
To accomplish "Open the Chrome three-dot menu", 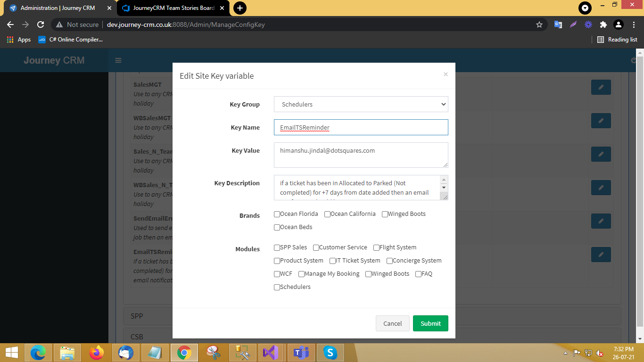I will click(634, 25).
